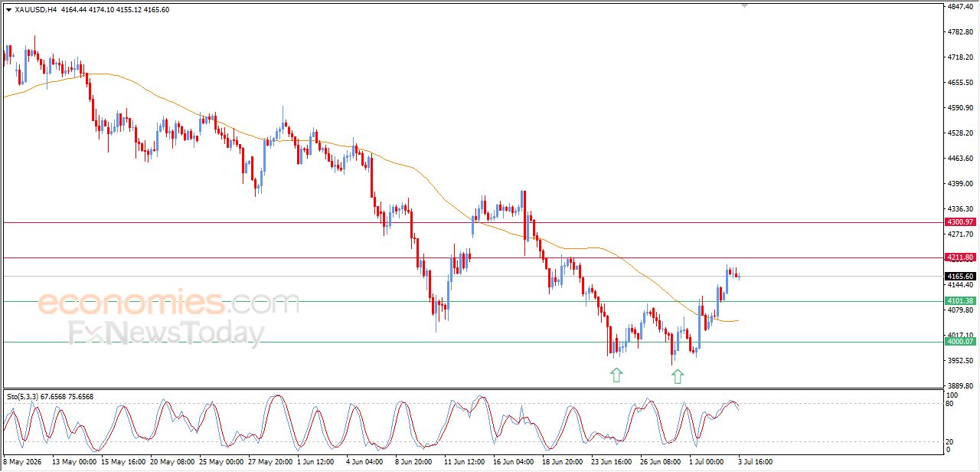
Task: Click the 16 Jun 04:00 time axis label
Action: pyautogui.click(x=512, y=462)
